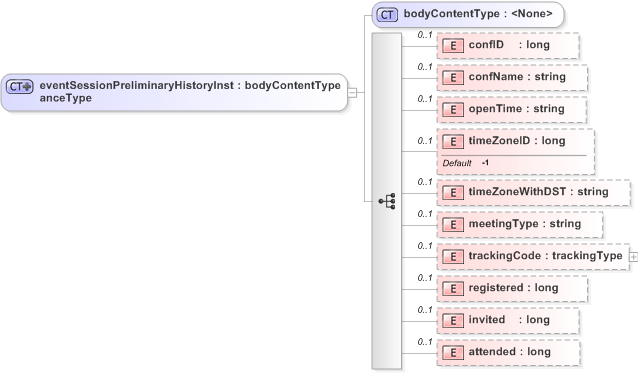Click the E icon of attended
This screenshot has height=373, width=638.
452,353
